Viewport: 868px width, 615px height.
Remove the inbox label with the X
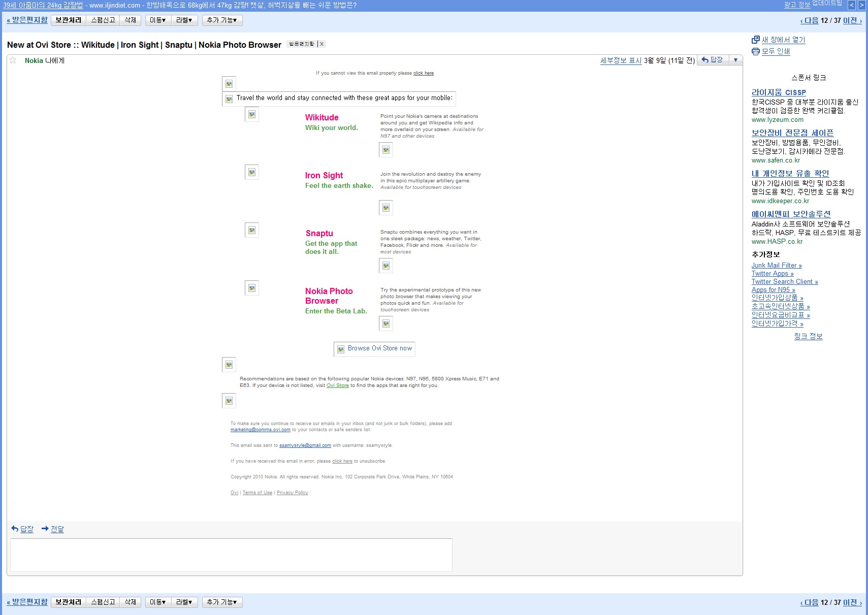(322, 44)
